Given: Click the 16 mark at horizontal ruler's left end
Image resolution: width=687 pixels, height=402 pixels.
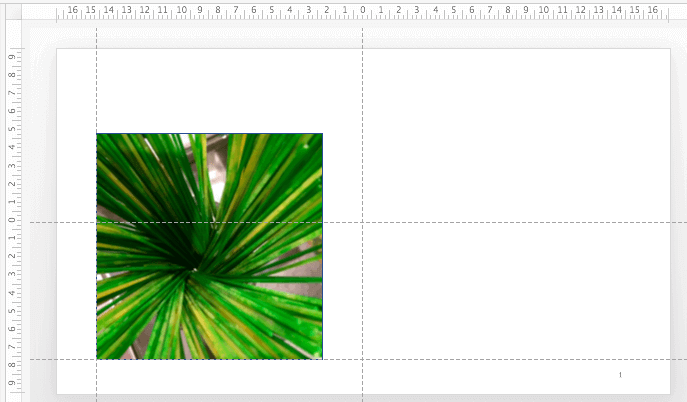Looking at the screenshot, I should pyautogui.click(x=72, y=11).
